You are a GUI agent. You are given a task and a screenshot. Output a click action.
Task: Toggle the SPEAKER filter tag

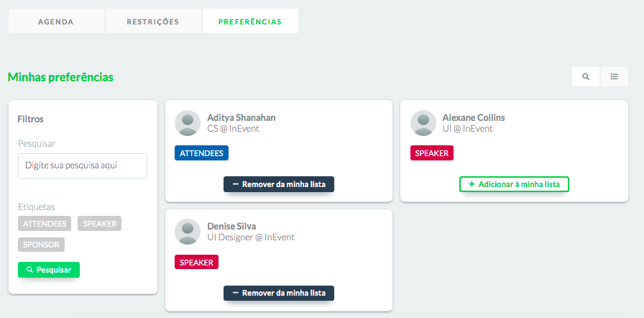click(x=99, y=224)
